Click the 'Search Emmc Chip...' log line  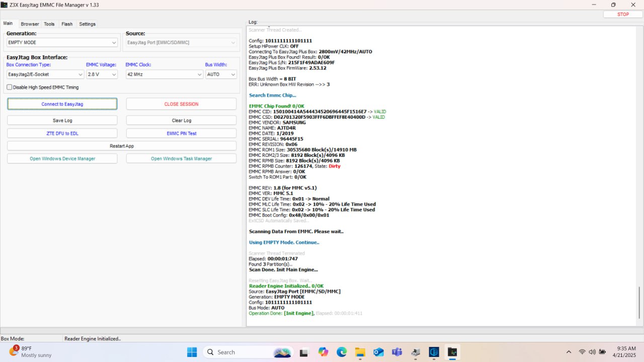click(x=273, y=95)
